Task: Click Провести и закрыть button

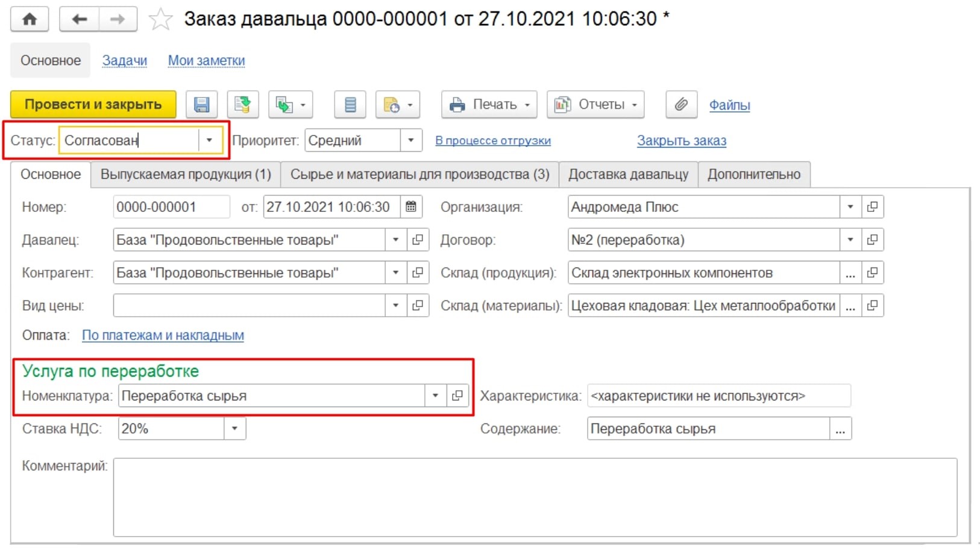Action: [93, 105]
